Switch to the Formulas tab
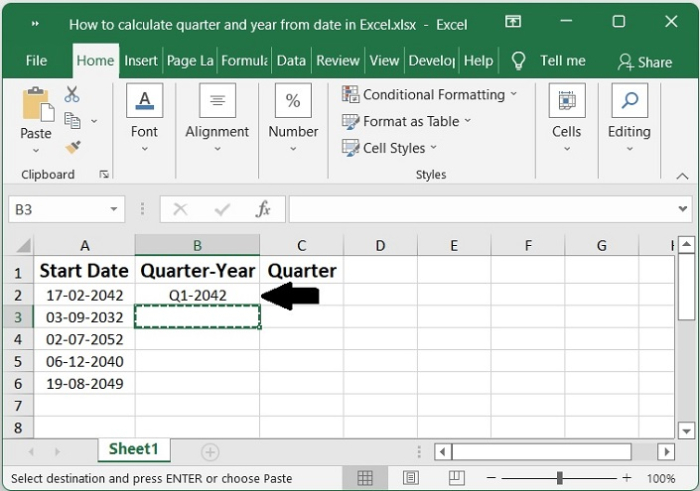This screenshot has height=491, width=700. point(245,60)
